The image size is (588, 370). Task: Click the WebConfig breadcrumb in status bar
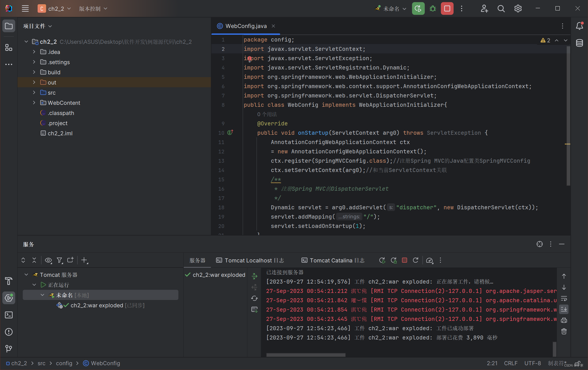(105, 363)
